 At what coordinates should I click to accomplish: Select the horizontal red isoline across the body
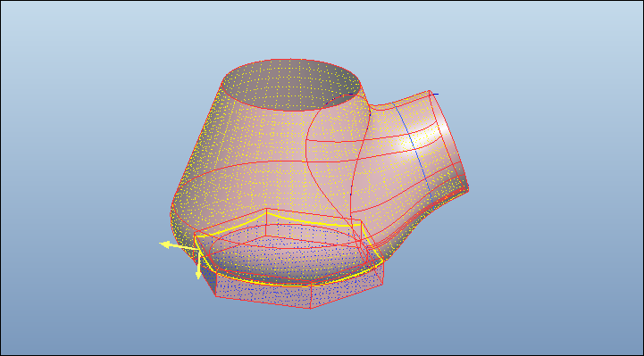point(263,163)
